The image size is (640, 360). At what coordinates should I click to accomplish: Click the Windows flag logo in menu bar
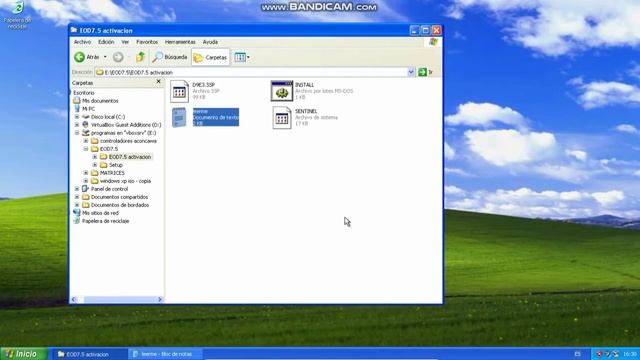click(433, 42)
